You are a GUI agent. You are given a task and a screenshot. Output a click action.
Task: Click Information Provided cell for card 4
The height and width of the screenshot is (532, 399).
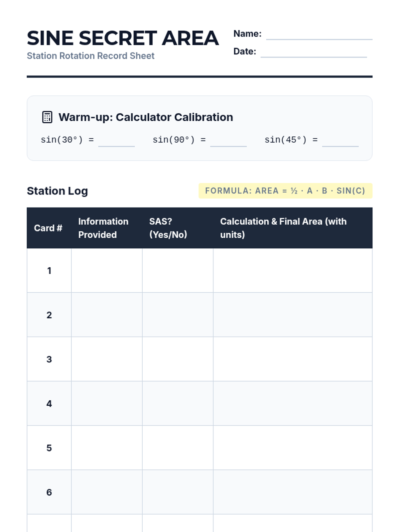point(107,403)
